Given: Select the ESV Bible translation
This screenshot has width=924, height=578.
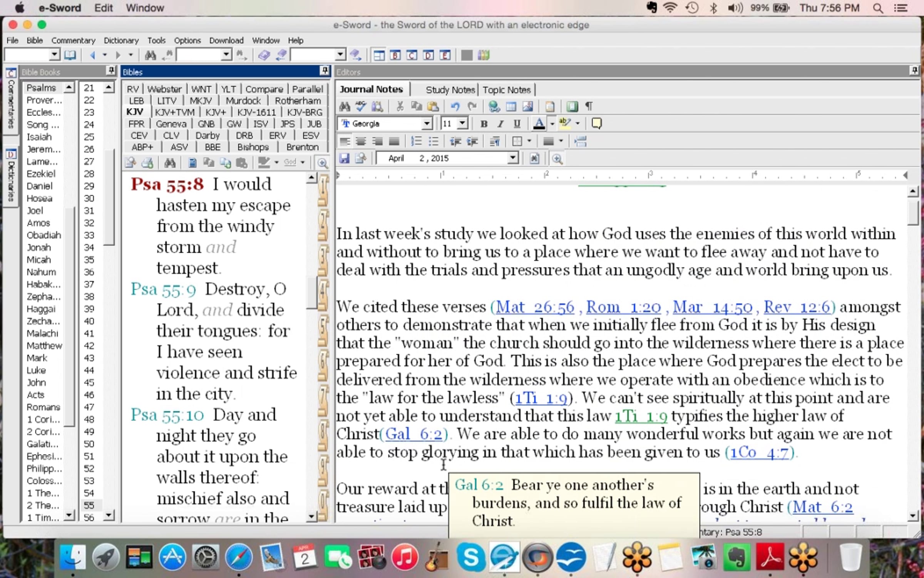Looking at the screenshot, I should [310, 136].
